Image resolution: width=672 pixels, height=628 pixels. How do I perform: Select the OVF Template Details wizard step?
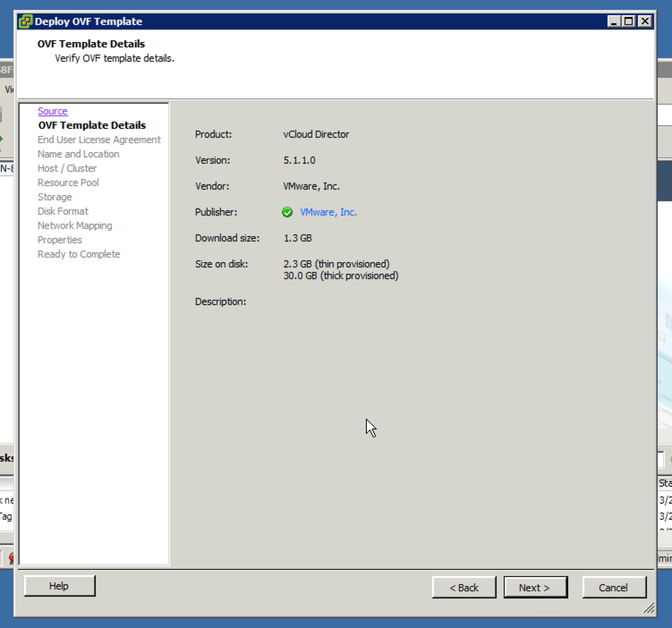pyautogui.click(x=92, y=125)
